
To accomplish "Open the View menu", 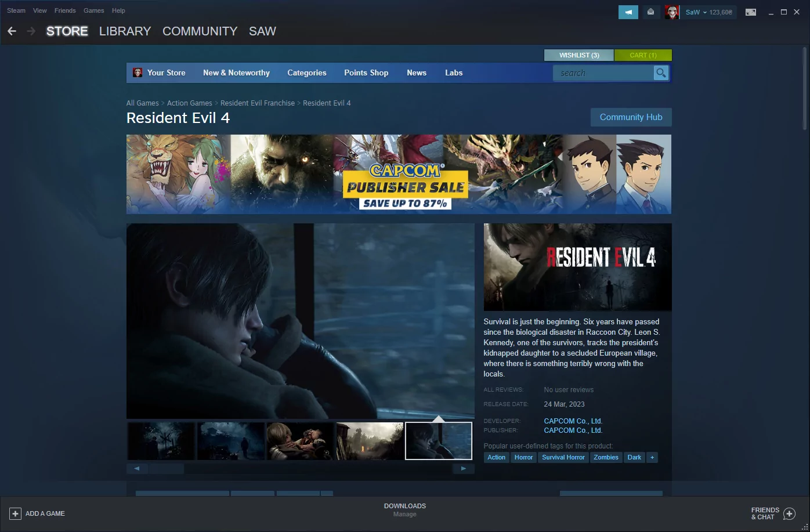I will pos(40,10).
